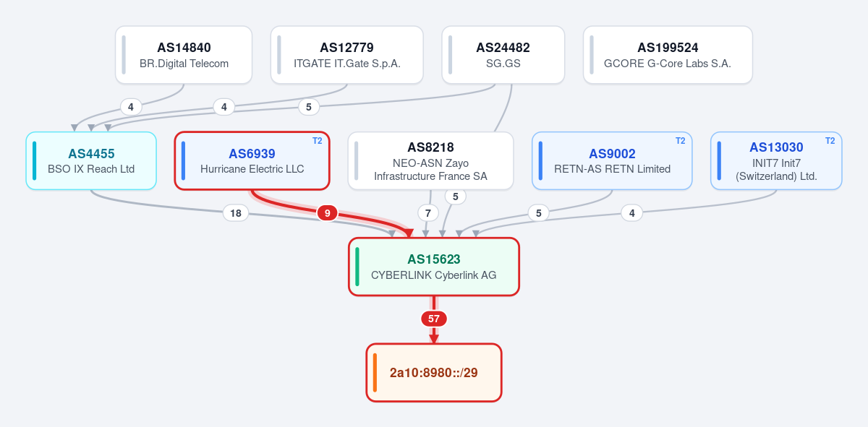
Task: Click the 4 badge below AS13030
Action: point(631,213)
